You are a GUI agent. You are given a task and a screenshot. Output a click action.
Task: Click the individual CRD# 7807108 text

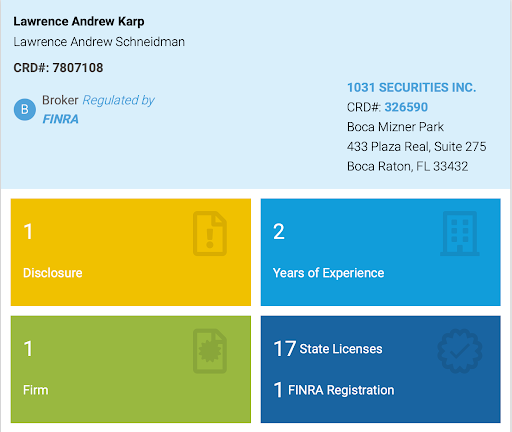(58, 68)
